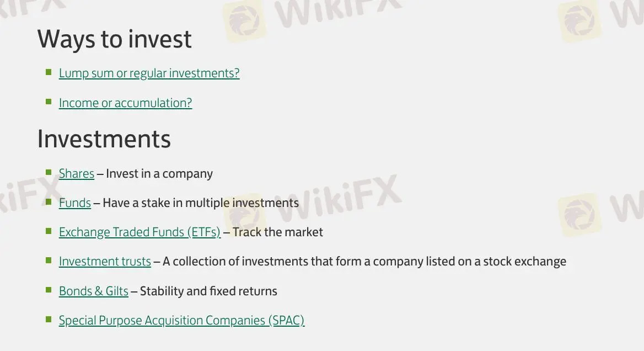Open the Shares link
The image size is (644, 351).
pos(76,173)
